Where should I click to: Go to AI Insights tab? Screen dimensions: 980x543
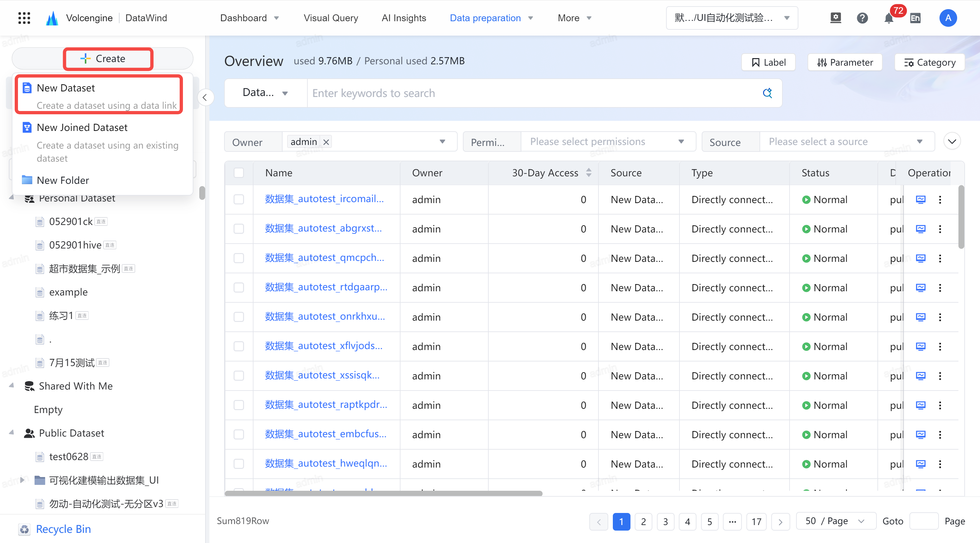click(x=404, y=18)
